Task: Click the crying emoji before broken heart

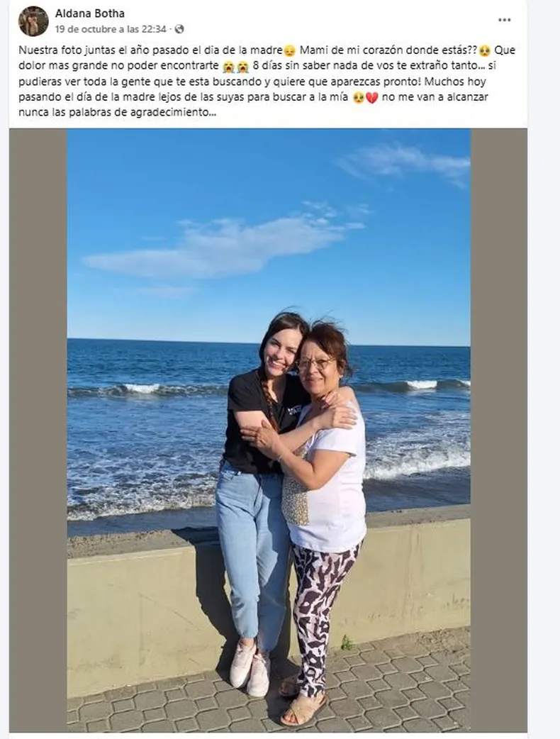Action: [x=359, y=98]
